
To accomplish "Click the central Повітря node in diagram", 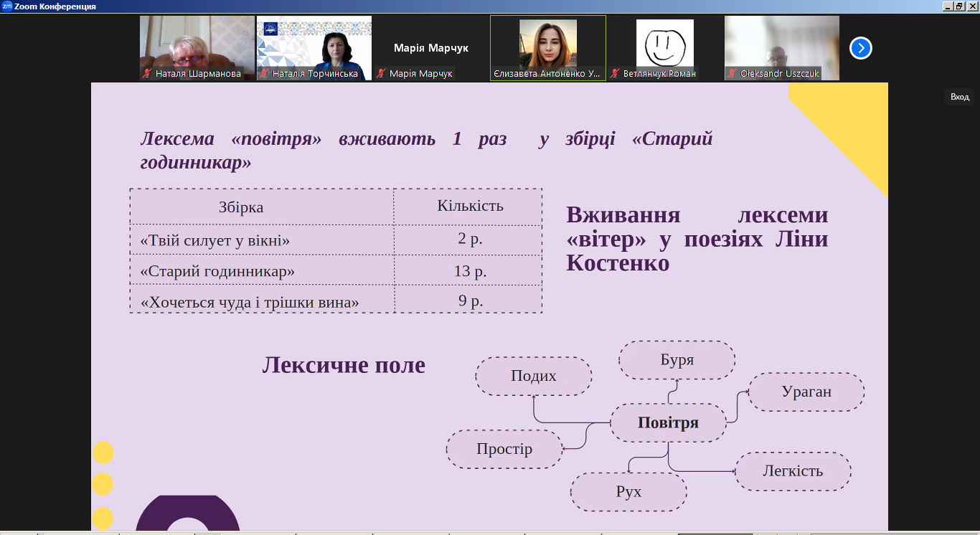I will [x=668, y=423].
